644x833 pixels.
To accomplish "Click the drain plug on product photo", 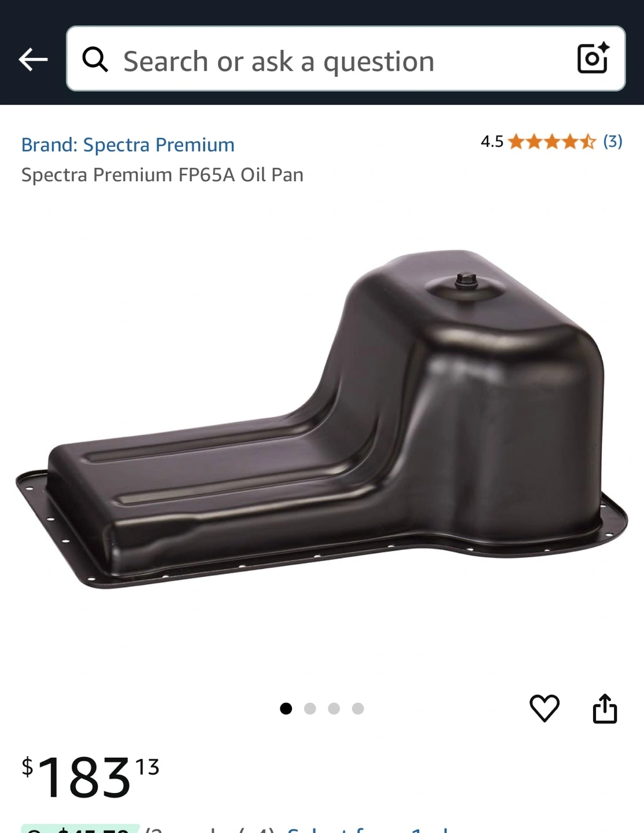I will 465,281.
